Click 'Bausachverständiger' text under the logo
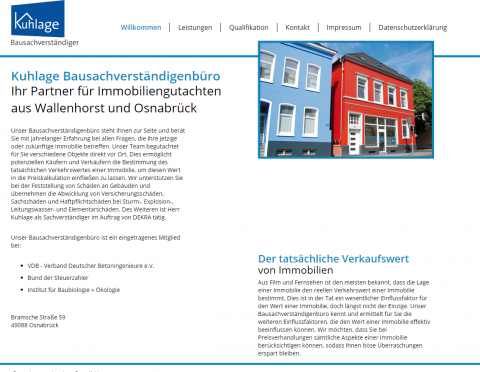The height and width of the screenshot is (372, 480). (45, 42)
